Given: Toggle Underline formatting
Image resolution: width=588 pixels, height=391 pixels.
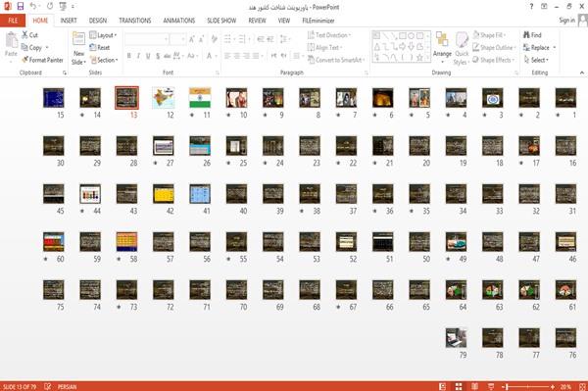Looking at the screenshot, I should tap(148, 56).
